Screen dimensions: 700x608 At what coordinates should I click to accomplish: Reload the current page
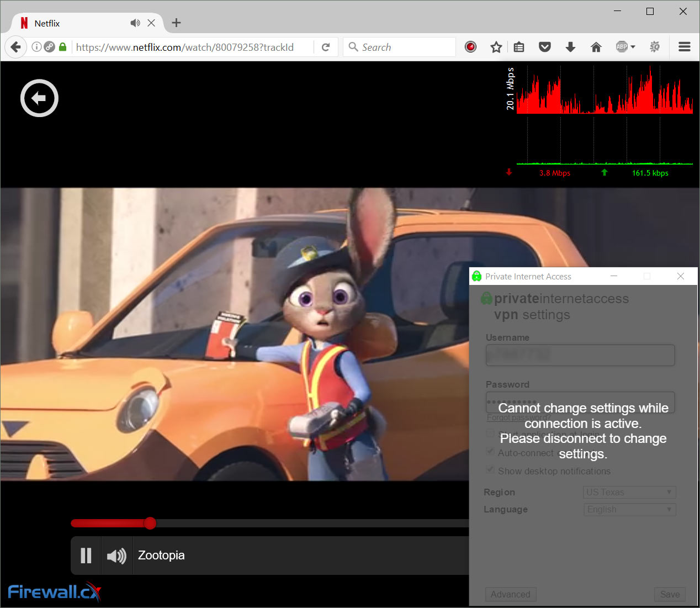326,47
